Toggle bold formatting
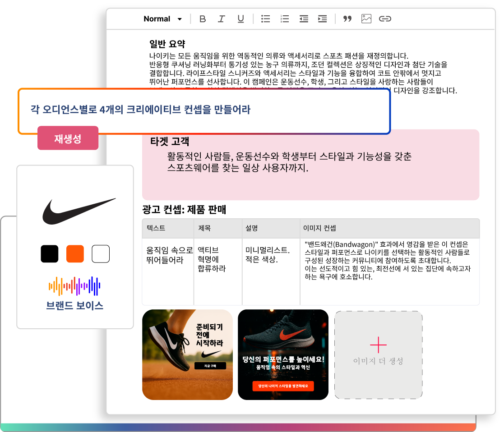This screenshot has height=432, width=504. (203, 19)
